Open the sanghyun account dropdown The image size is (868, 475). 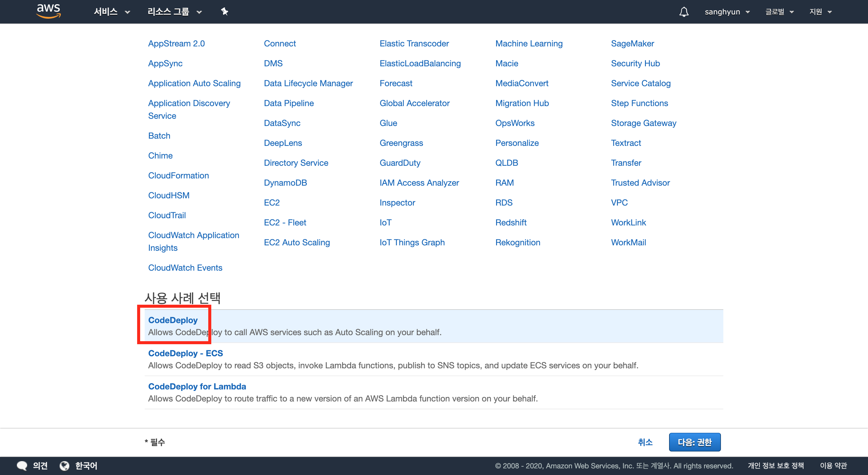[x=727, y=12]
